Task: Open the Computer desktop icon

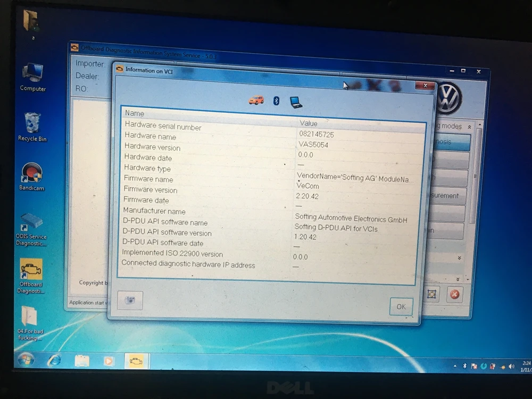Action: pyautogui.click(x=32, y=77)
